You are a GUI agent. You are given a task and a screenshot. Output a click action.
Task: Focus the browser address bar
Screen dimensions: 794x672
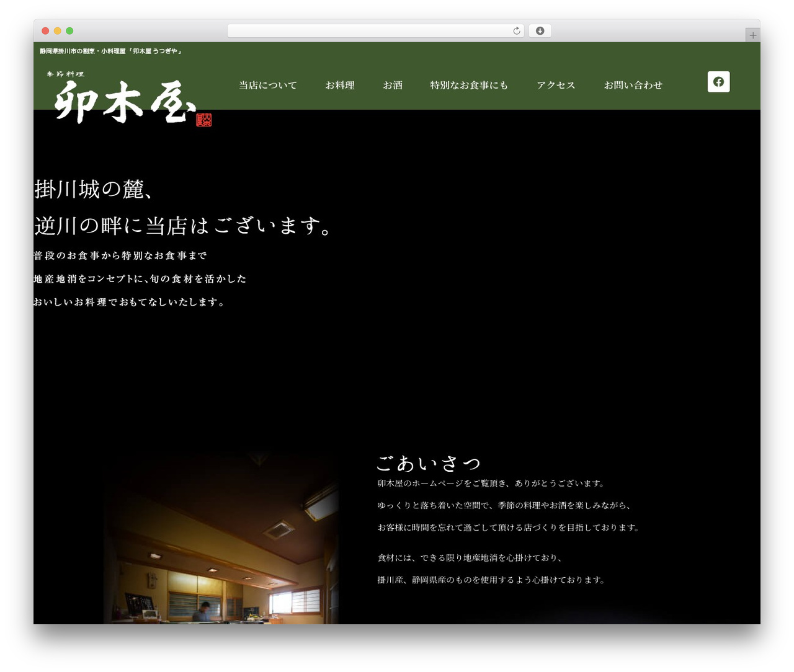(x=376, y=31)
